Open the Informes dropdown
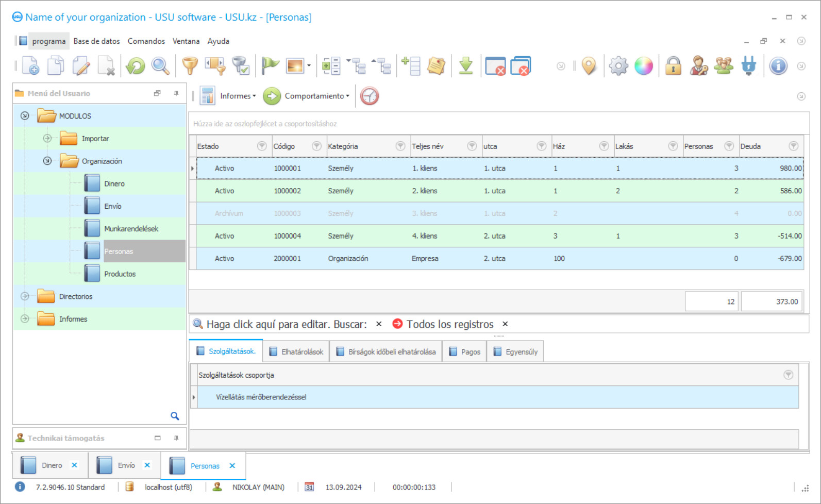The height and width of the screenshot is (504, 821). 238,96
